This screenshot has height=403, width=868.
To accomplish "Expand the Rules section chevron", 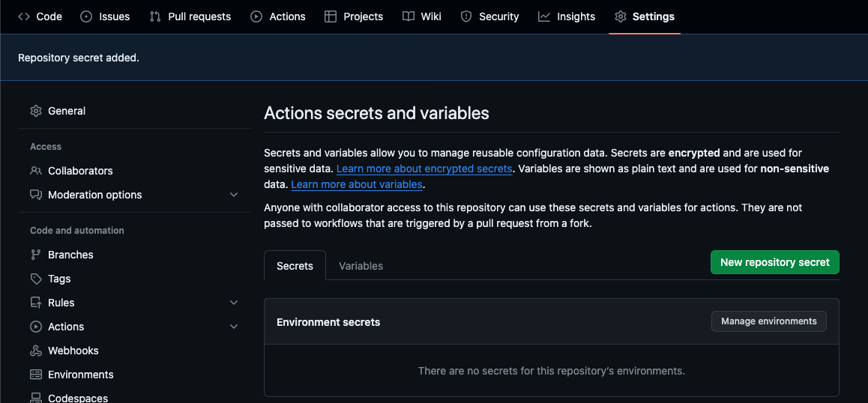I will click(234, 303).
